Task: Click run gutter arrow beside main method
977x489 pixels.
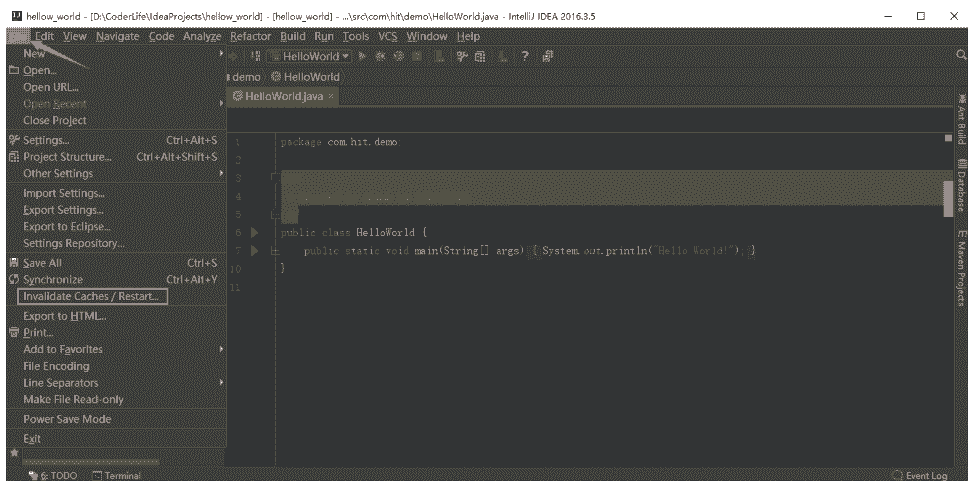Action: point(254,250)
